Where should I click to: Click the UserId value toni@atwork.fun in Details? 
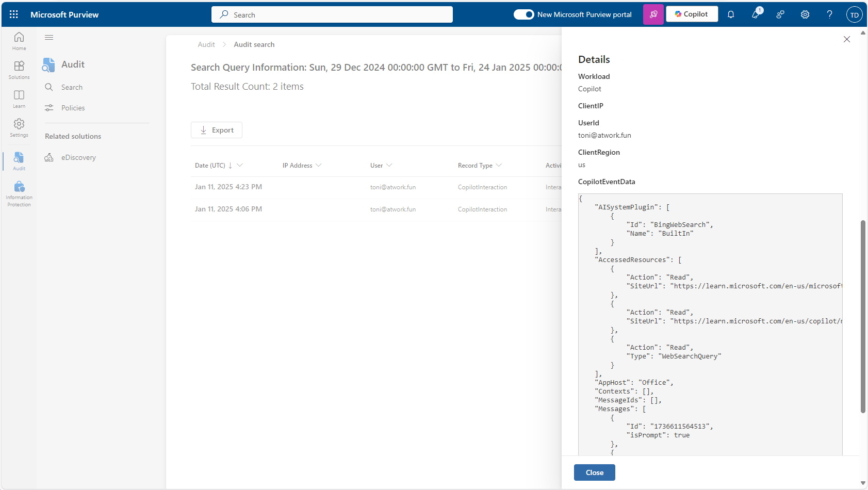tap(604, 135)
